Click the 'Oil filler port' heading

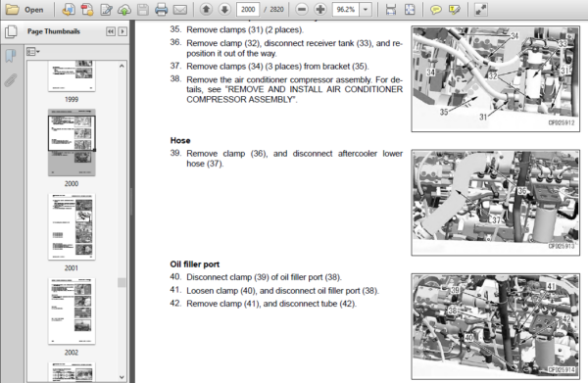click(x=195, y=264)
